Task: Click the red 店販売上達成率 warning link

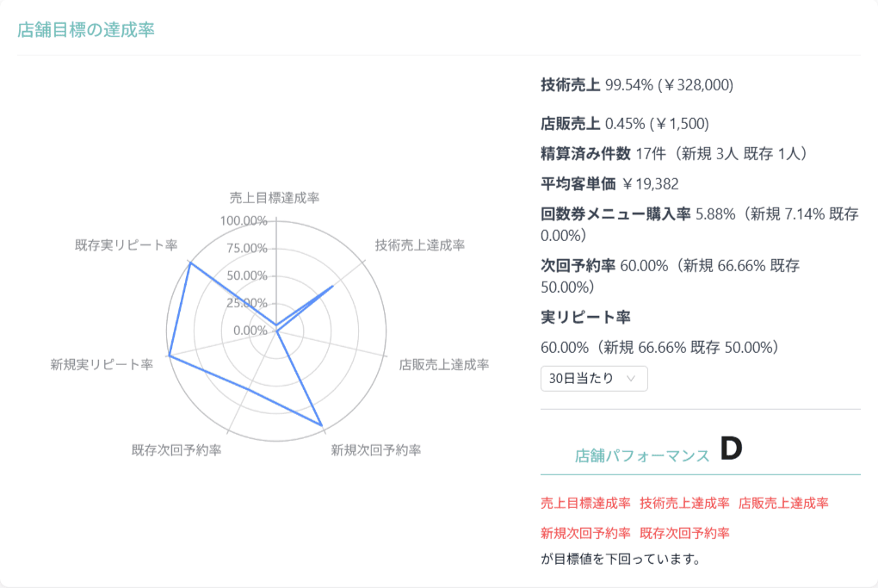Action: click(783, 503)
